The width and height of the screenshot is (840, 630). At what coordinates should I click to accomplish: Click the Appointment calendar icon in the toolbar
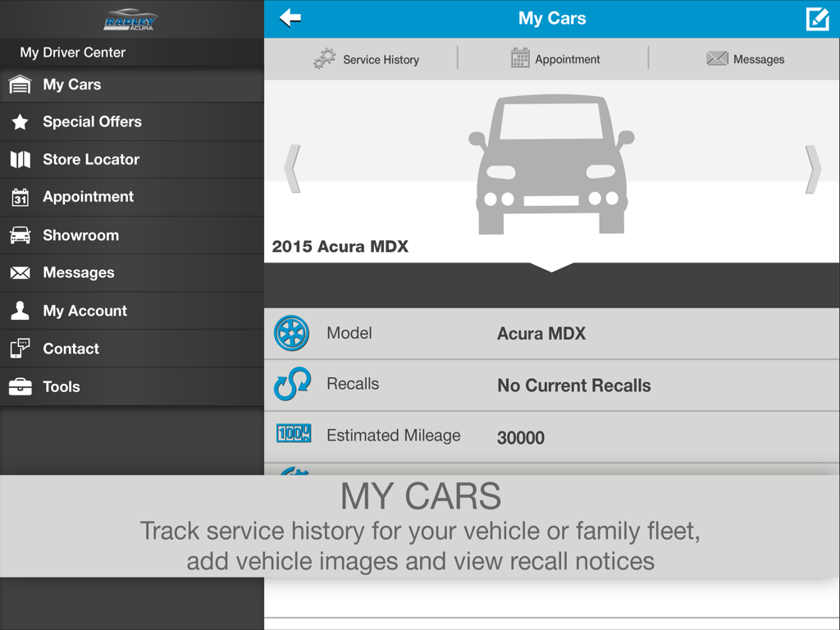click(519, 58)
